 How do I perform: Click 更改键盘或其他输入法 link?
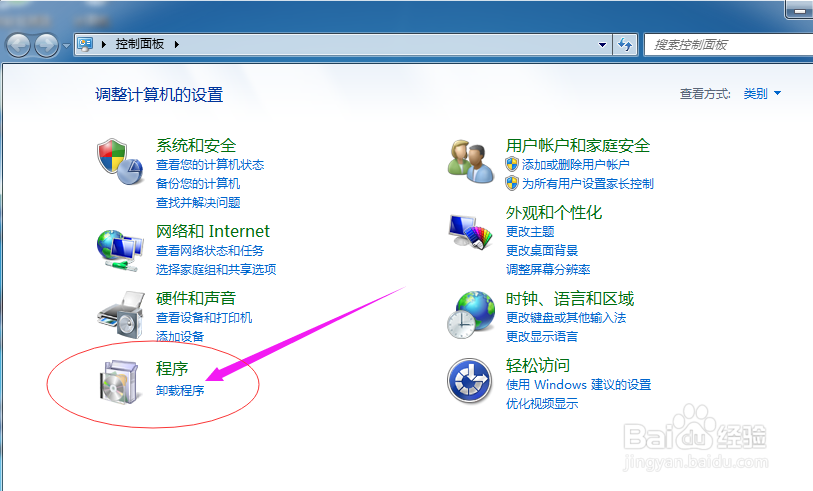point(566,318)
